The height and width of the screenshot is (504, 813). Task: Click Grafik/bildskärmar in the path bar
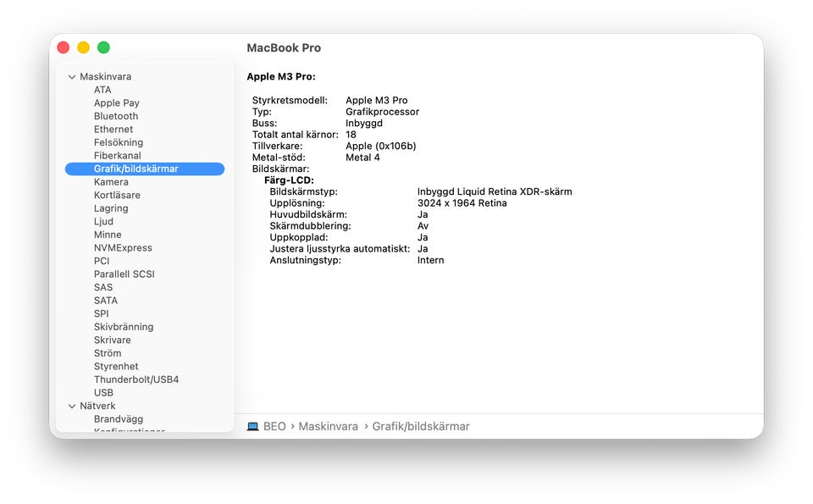(x=421, y=426)
